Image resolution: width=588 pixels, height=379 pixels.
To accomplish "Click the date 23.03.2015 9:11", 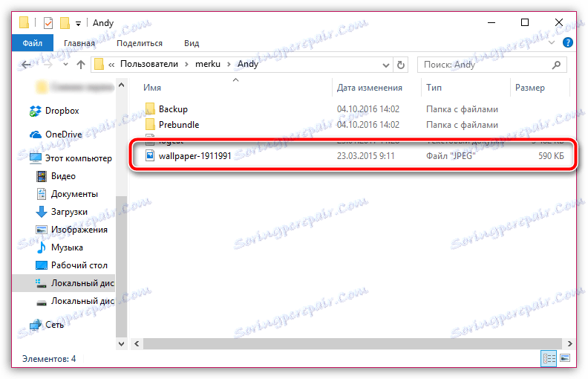I will tap(365, 156).
